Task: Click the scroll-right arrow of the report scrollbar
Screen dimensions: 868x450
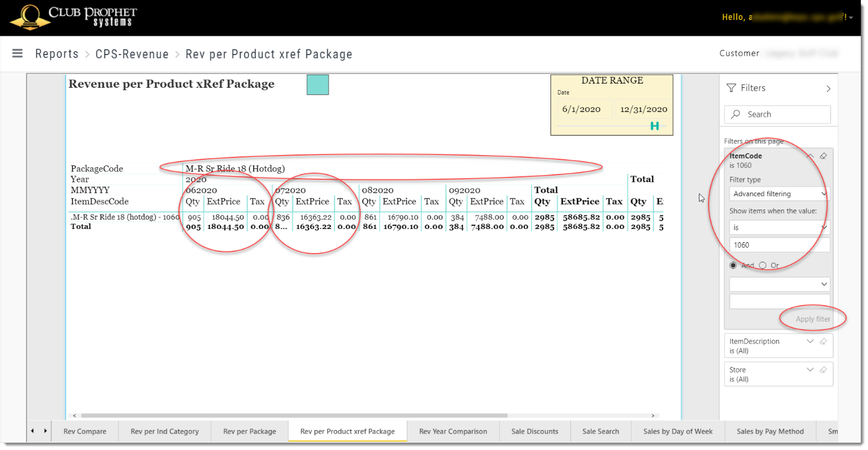Action: click(653, 416)
